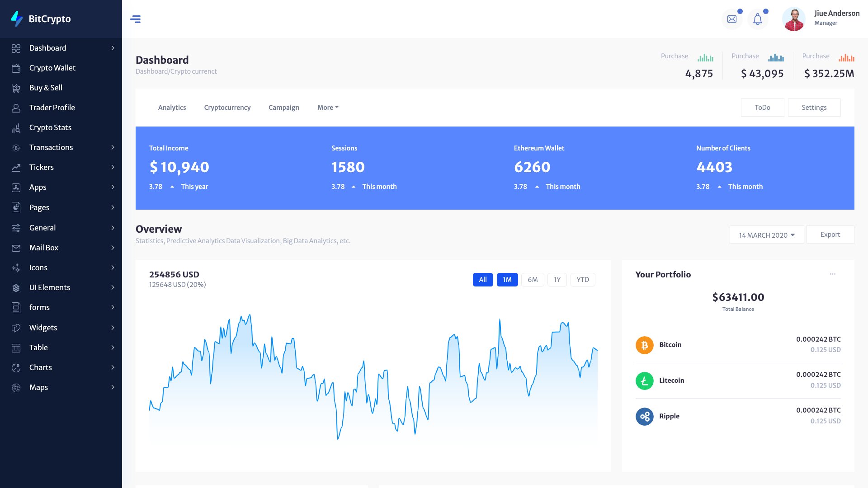This screenshot has height=488, width=868.
Task: Click the green Purchase sparkline chart
Action: point(706,58)
